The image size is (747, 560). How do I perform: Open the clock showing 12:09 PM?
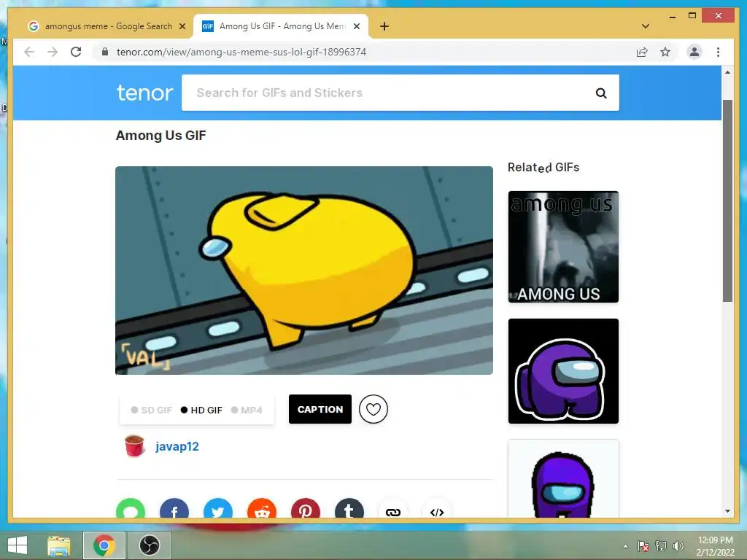coord(716,546)
